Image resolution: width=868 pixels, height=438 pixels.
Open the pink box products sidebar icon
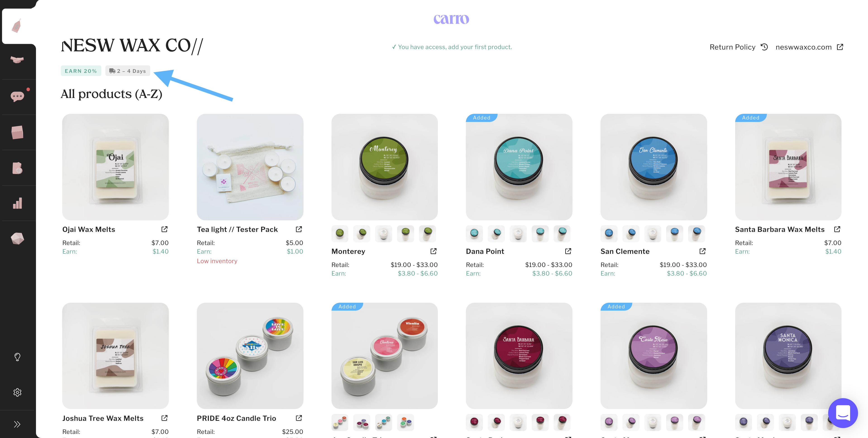pyautogui.click(x=17, y=132)
